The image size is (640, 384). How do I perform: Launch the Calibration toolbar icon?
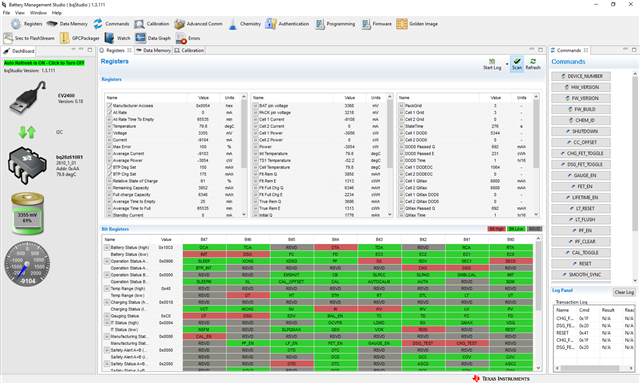coord(151,24)
